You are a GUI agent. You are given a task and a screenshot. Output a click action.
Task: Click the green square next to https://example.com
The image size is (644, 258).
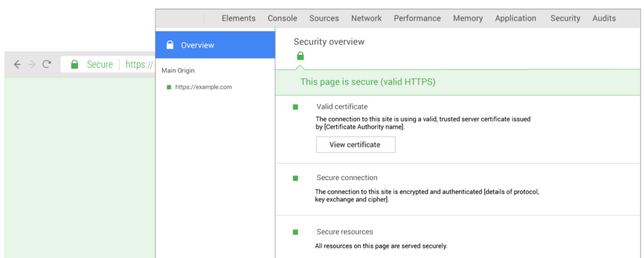tap(169, 87)
